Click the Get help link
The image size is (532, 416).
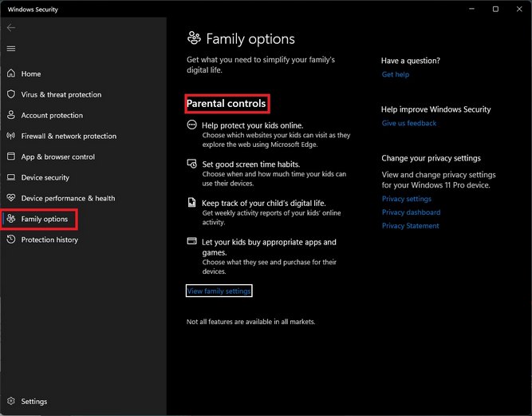click(x=396, y=74)
